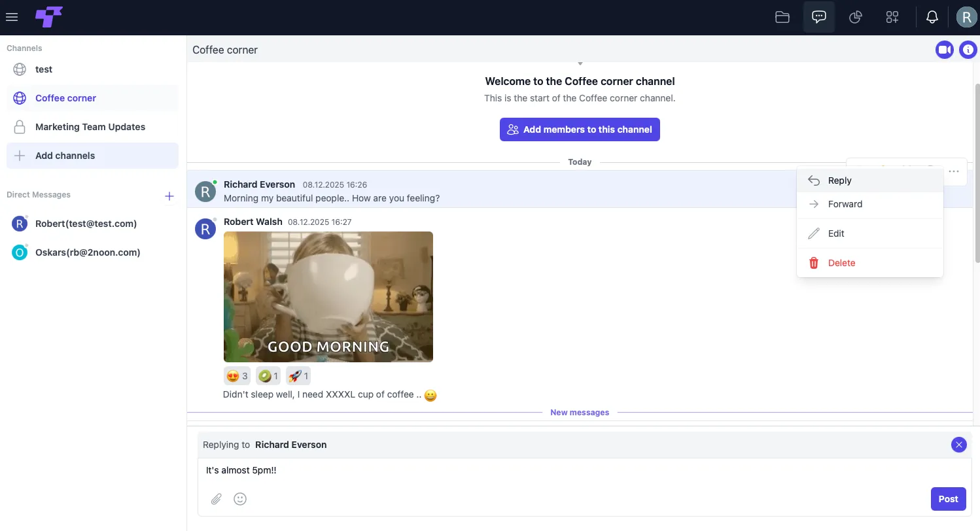The height and width of the screenshot is (531, 980).
Task: Cancel the reply to Richard Everson
Action: click(958, 445)
